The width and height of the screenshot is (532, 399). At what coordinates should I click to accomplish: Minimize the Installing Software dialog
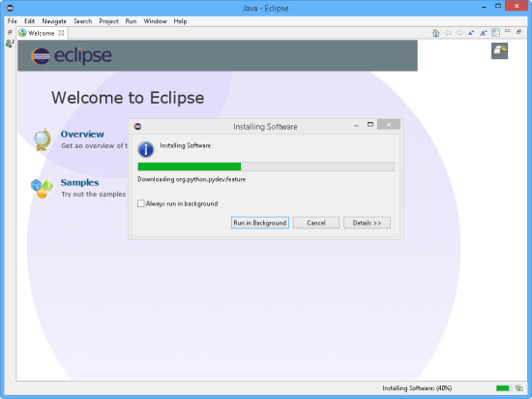point(356,126)
